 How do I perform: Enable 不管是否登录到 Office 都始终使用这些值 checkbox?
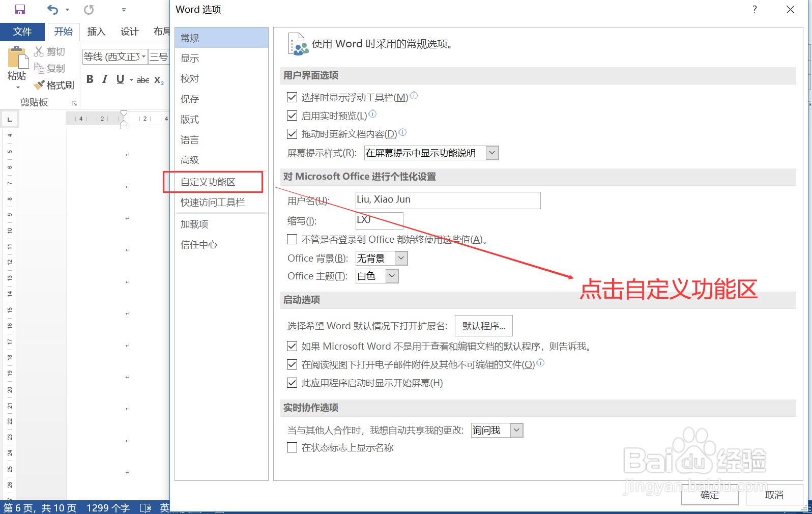coord(292,239)
